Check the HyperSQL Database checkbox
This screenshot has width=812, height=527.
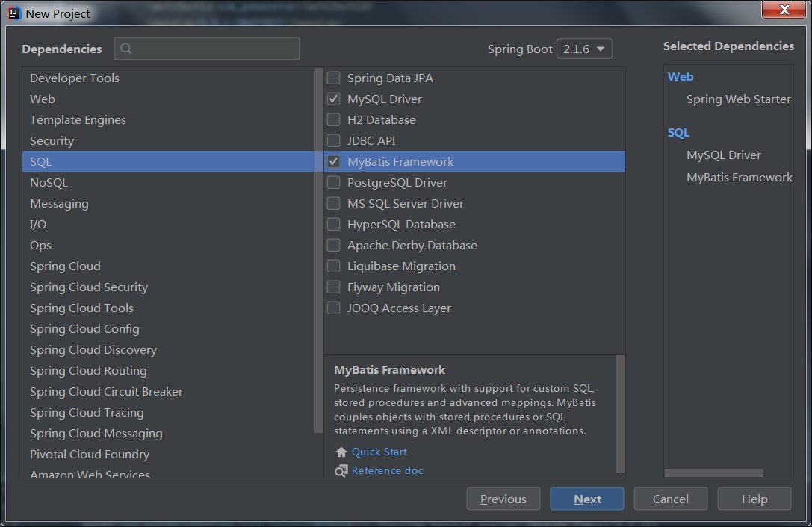(333, 224)
